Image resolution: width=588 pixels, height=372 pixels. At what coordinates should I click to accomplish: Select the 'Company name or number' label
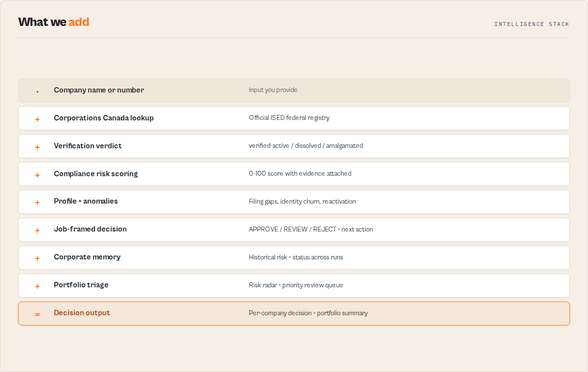point(99,90)
